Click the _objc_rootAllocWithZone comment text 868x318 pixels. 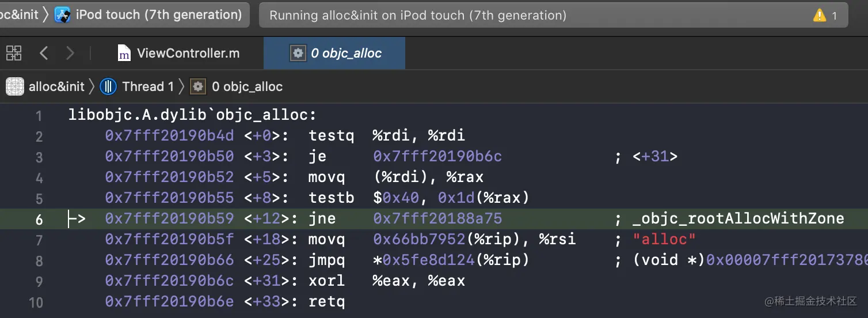click(x=738, y=219)
